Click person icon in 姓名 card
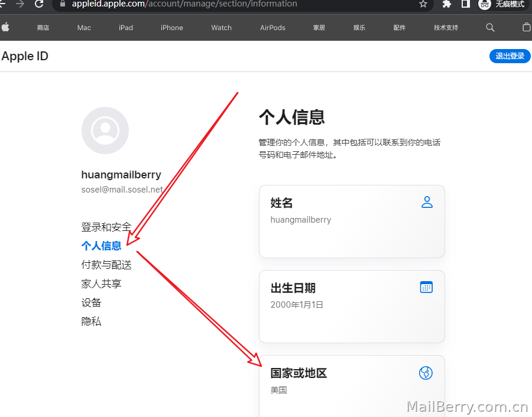Viewport: 532px width, 417px height. pyautogui.click(x=427, y=202)
